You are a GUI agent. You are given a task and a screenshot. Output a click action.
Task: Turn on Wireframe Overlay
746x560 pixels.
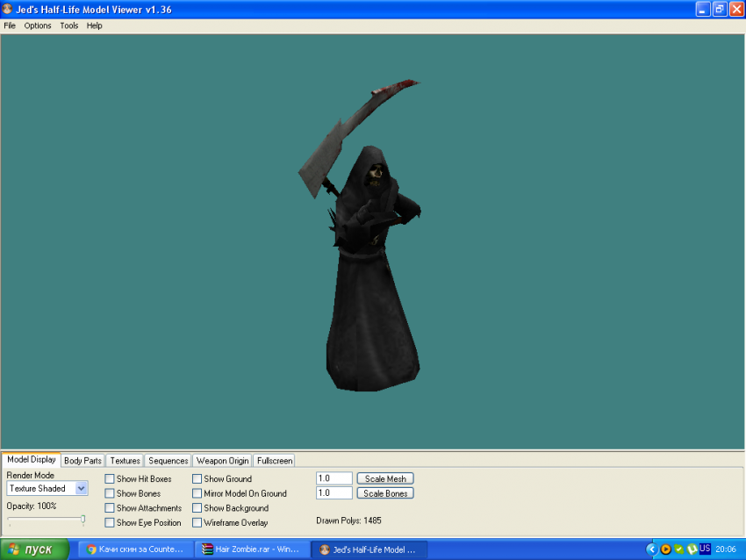(x=197, y=522)
